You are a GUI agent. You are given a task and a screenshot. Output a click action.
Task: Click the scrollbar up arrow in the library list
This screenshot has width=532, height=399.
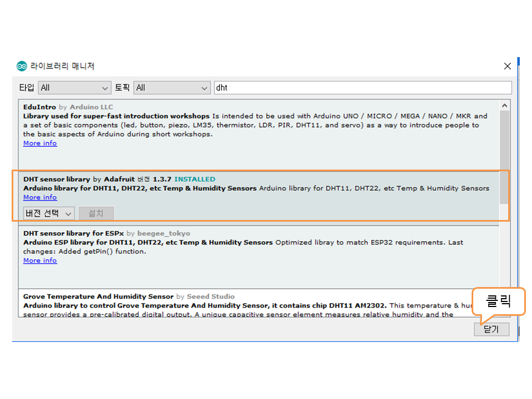tap(504, 105)
